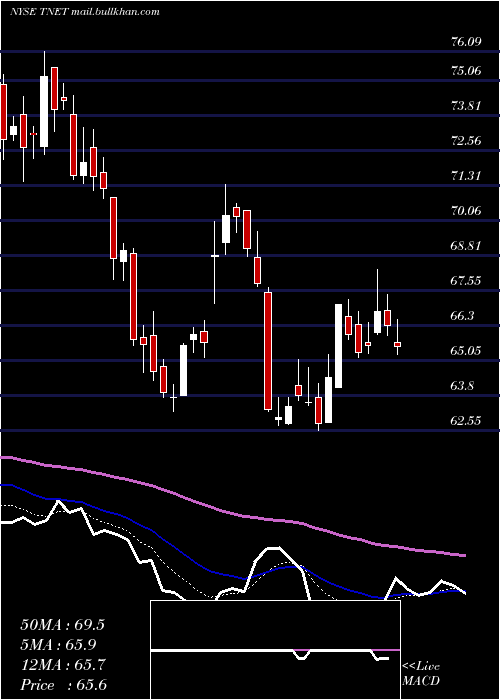Click the 12MA : 65.7 readout

[63, 665]
